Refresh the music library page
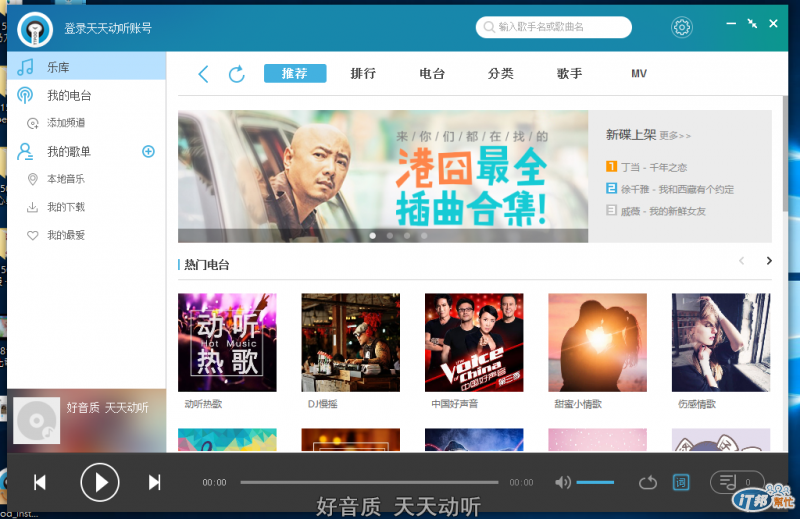The image size is (800, 519). click(x=237, y=74)
